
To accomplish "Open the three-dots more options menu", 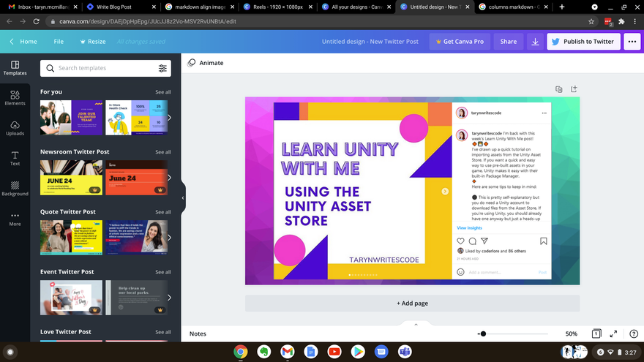I will tap(632, 42).
